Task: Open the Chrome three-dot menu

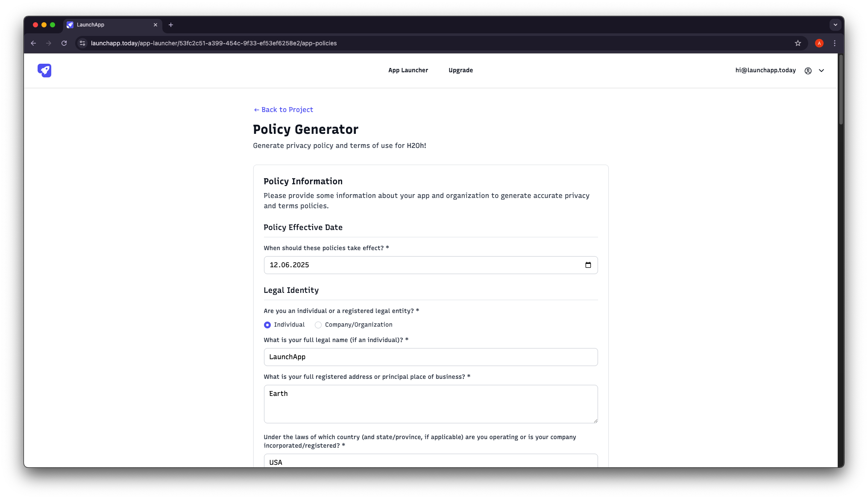Action: click(x=834, y=43)
